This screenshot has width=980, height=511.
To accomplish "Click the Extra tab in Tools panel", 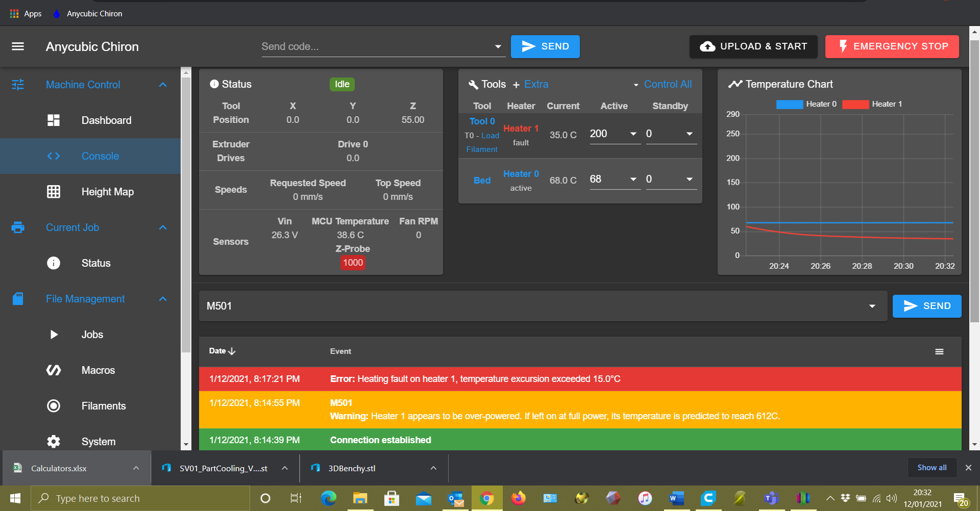I will pyautogui.click(x=536, y=84).
